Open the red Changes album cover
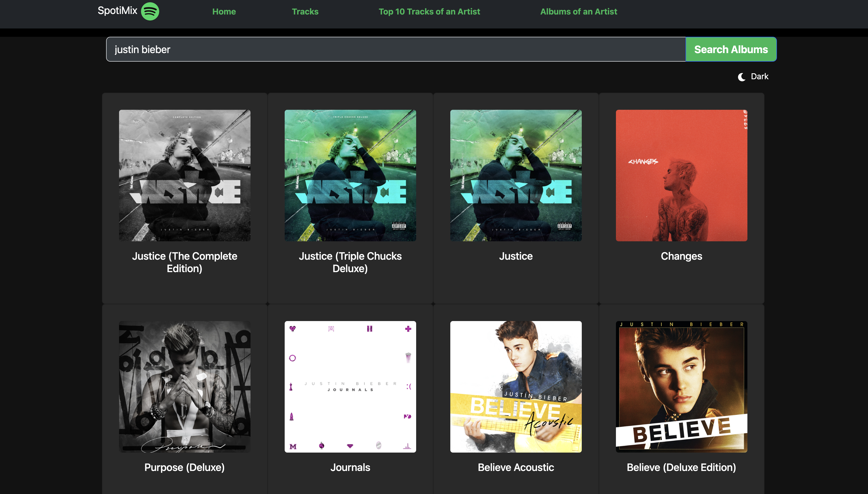The height and width of the screenshot is (494, 868). (x=681, y=175)
